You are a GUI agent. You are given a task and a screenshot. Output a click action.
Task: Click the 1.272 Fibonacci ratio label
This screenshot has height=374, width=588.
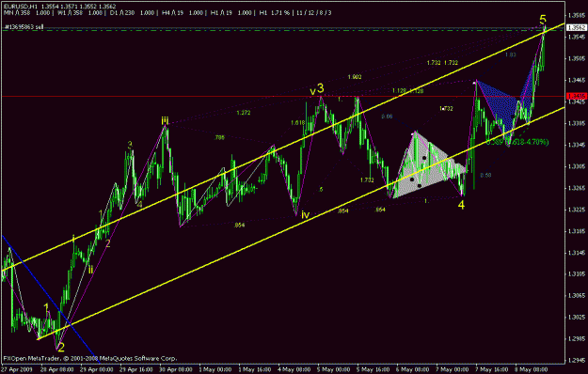(x=244, y=113)
